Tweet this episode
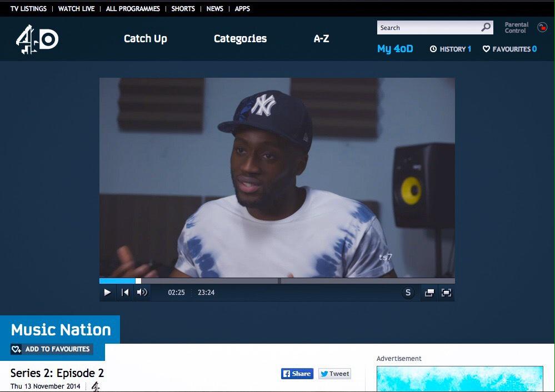The height and width of the screenshot is (392, 555). (x=334, y=373)
